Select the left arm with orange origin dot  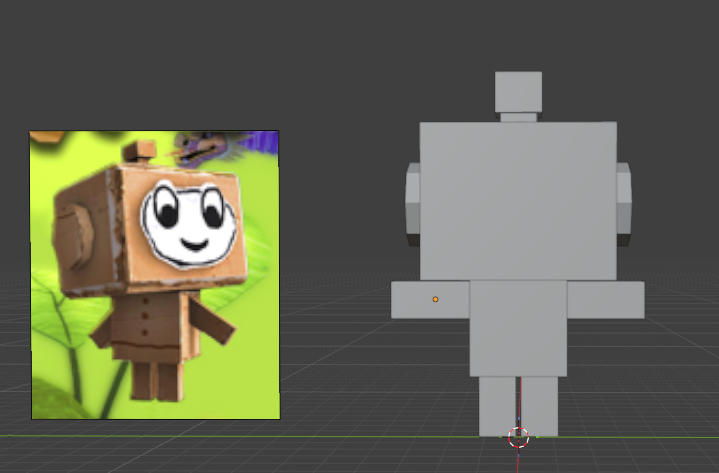(x=430, y=300)
